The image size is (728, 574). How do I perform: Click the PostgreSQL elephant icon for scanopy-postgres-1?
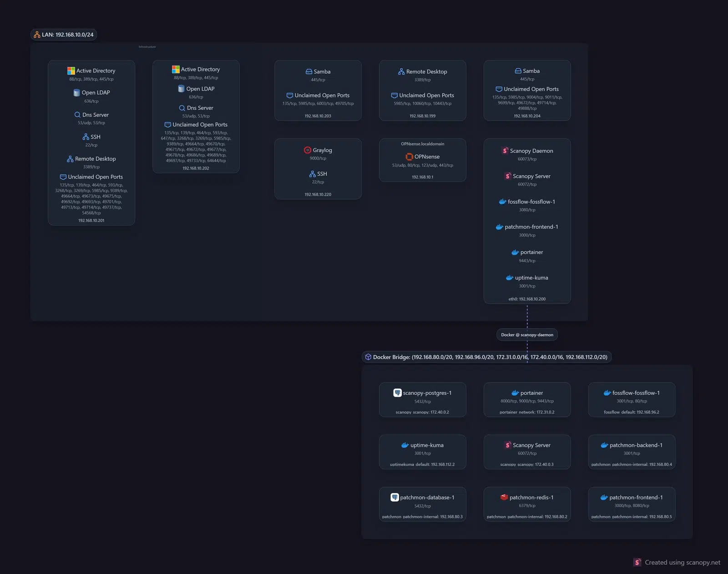397,393
